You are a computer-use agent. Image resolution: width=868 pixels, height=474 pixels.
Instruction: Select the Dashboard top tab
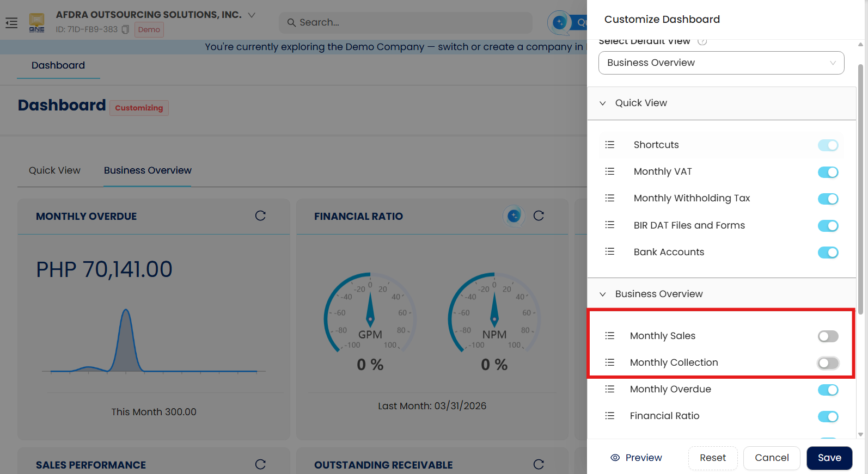(58, 65)
